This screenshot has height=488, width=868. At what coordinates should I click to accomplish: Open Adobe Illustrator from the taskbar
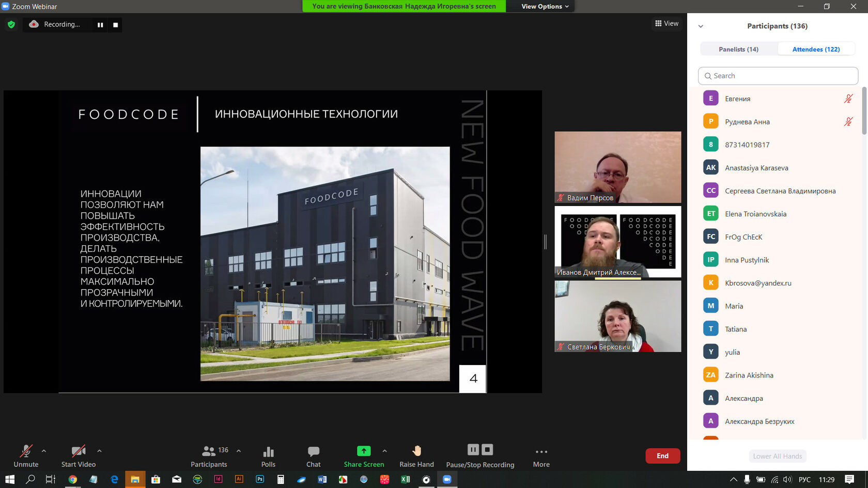239,479
